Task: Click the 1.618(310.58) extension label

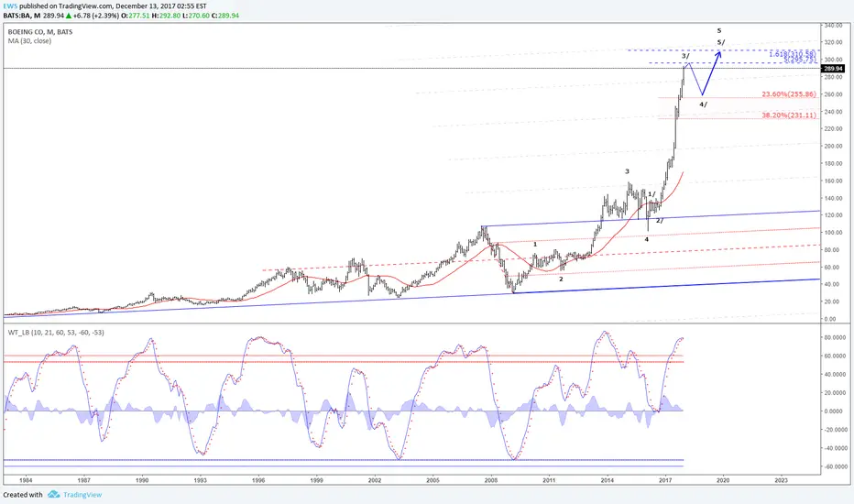Action: tap(792, 54)
